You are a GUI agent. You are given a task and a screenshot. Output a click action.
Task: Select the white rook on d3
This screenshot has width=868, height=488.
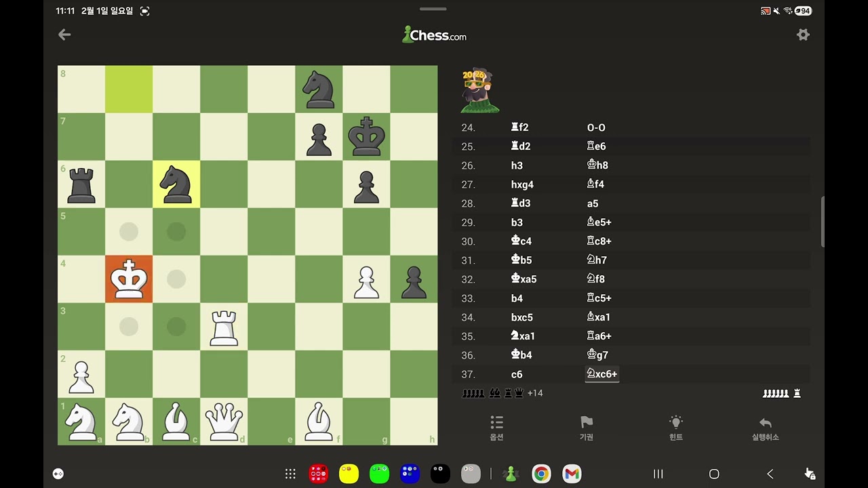[224, 326]
